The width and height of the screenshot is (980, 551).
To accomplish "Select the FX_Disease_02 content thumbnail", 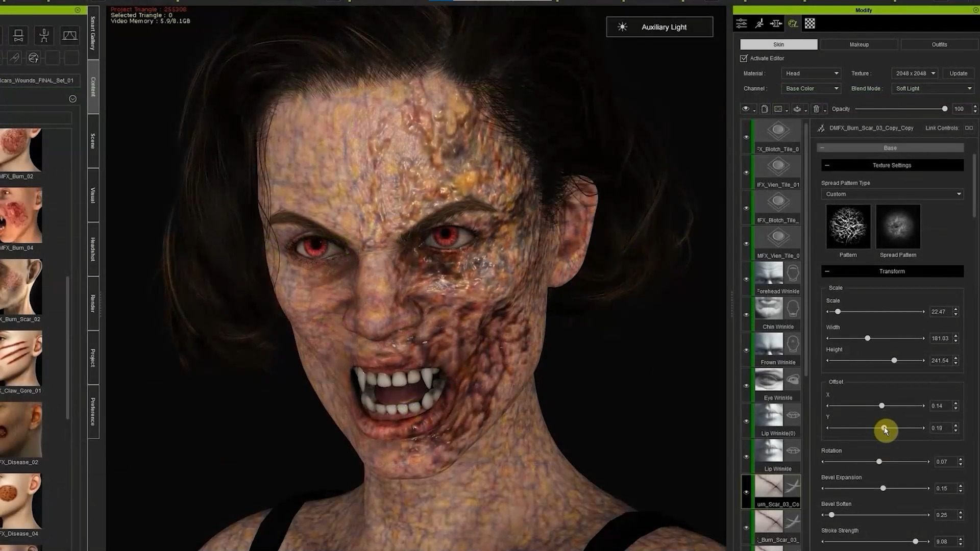I will coord(20,430).
